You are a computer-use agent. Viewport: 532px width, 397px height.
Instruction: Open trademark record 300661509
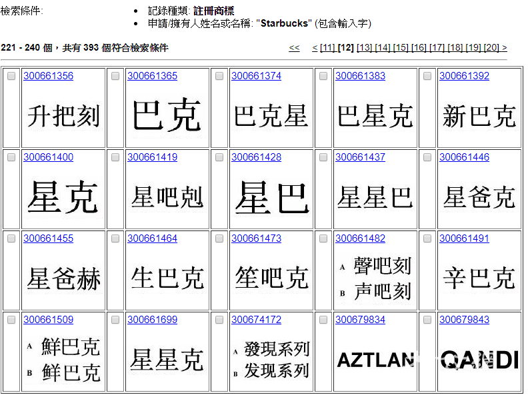48,320
